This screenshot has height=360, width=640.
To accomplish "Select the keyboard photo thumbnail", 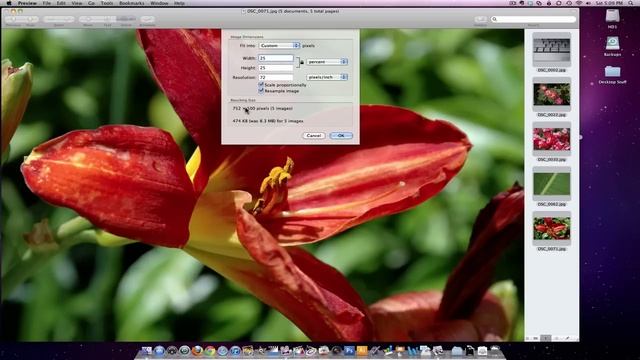I will coord(551,49).
